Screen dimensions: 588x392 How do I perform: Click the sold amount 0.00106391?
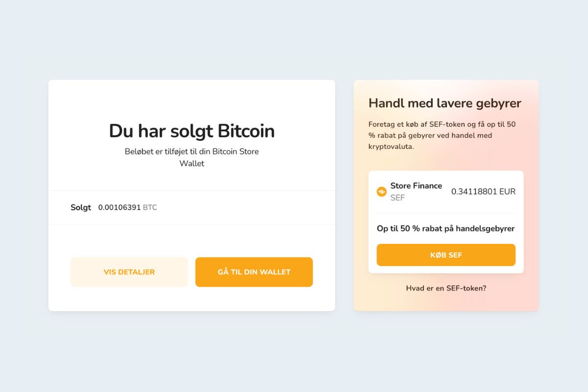[119, 207]
